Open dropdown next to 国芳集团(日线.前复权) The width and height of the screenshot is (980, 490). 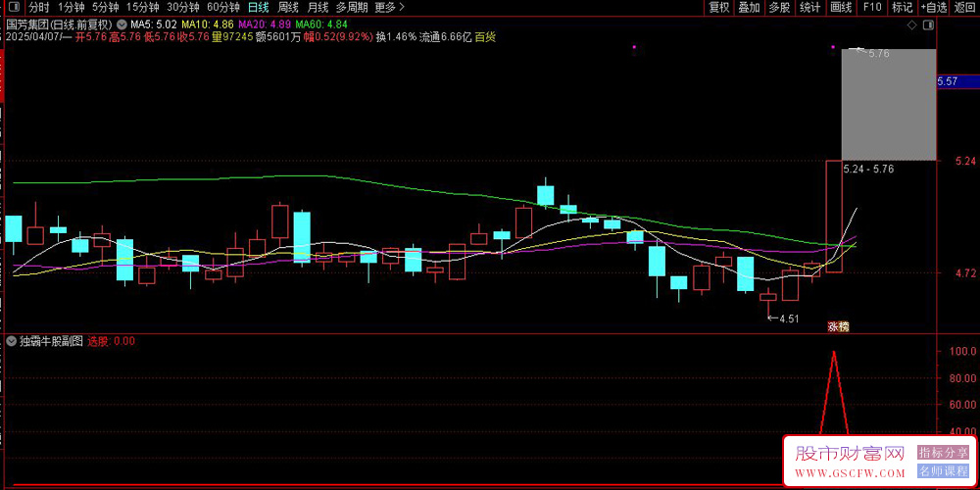click(x=121, y=25)
